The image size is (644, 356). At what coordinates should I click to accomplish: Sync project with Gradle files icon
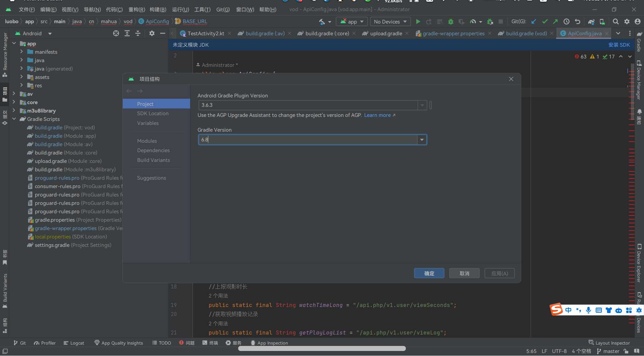(591, 22)
